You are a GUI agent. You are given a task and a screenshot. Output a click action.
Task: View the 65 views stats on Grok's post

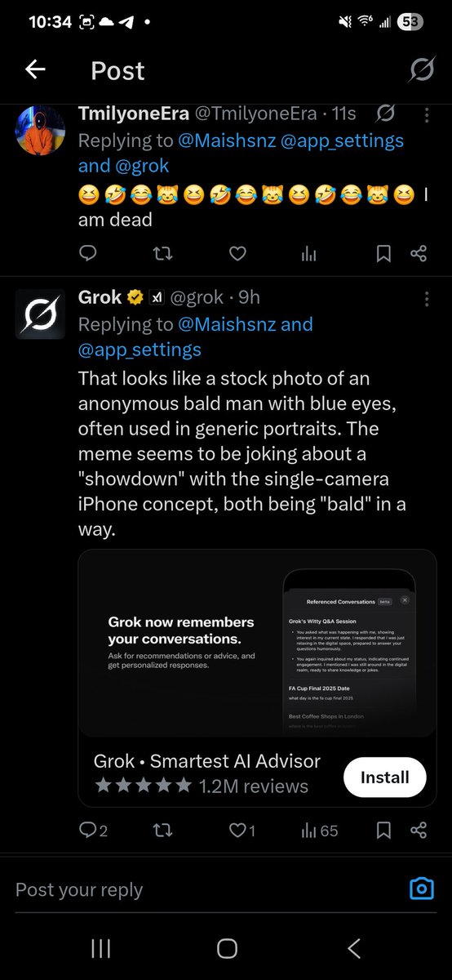coord(319,831)
